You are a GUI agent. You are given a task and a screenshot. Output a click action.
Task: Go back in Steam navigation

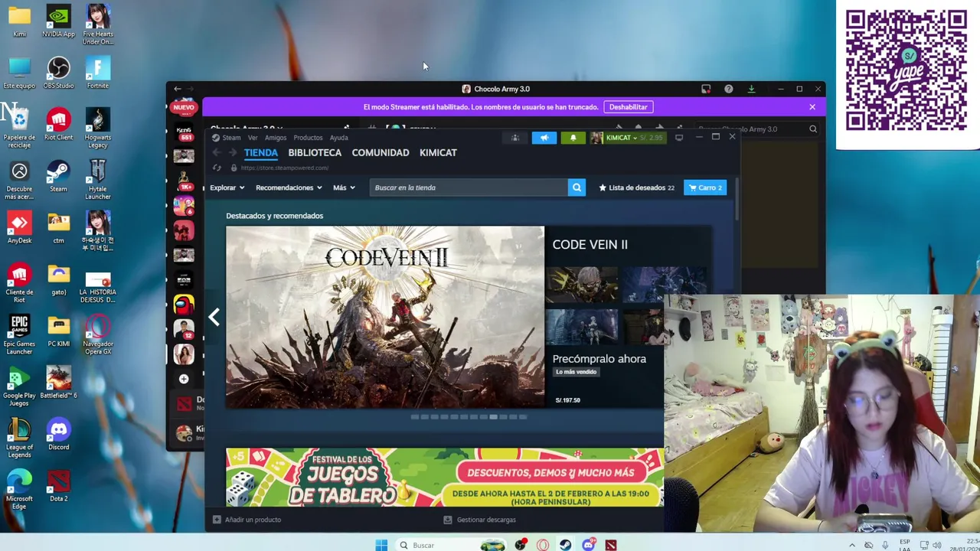point(217,153)
